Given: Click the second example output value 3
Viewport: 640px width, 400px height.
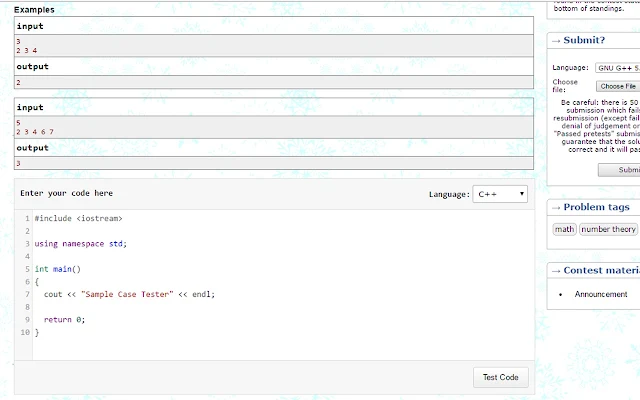Looking at the screenshot, I should [x=18, y=163].
